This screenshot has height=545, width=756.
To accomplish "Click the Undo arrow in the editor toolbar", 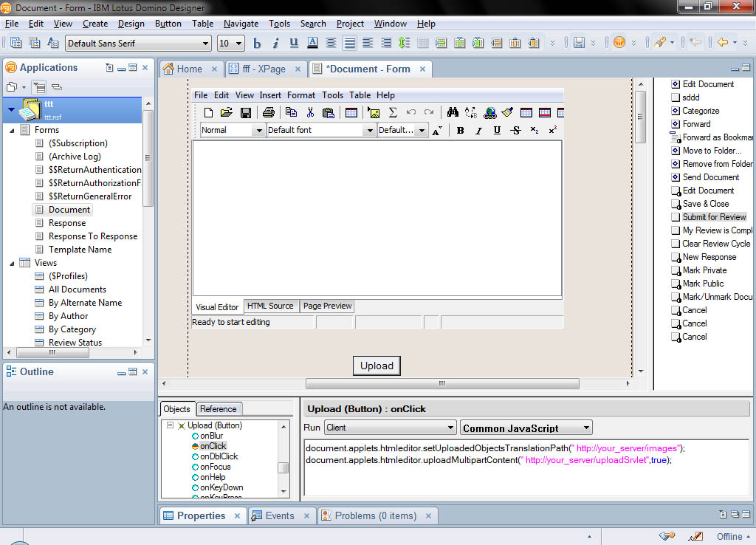I will point(410,112).
